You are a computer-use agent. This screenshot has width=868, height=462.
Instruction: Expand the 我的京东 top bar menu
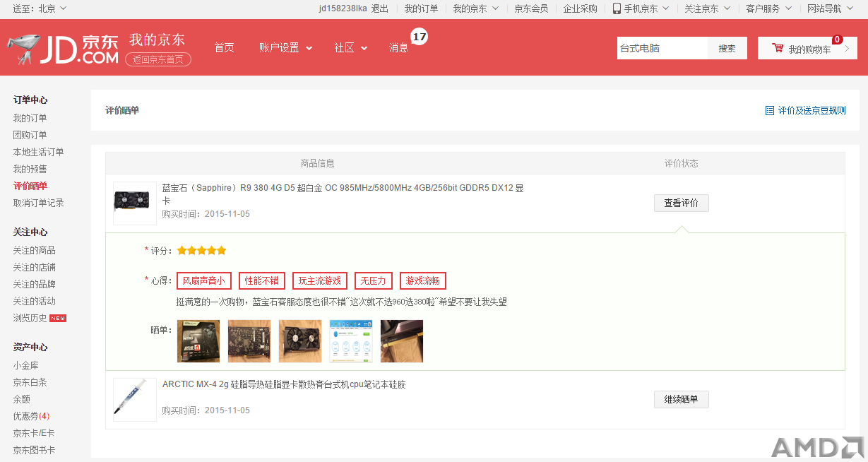pos(475,8)
